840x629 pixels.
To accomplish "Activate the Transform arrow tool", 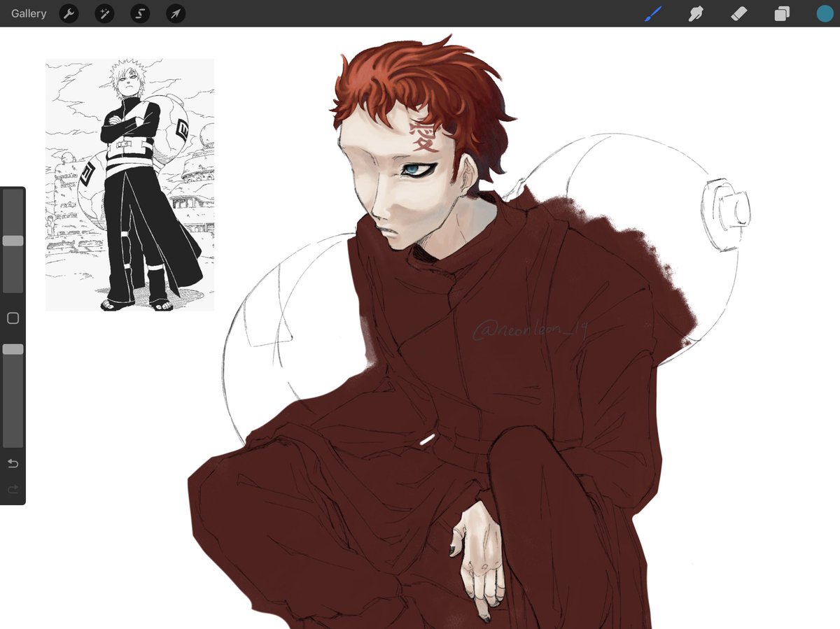I will coord(176,13).
